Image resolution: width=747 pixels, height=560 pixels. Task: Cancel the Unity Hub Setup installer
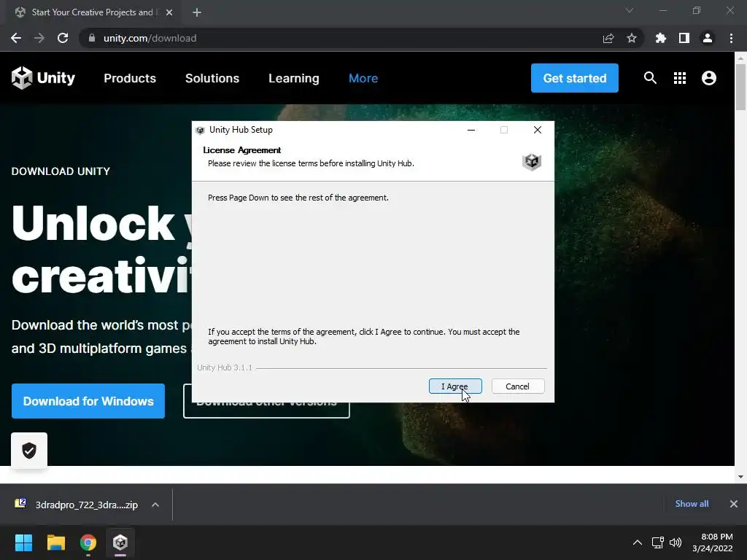point(518,386)
